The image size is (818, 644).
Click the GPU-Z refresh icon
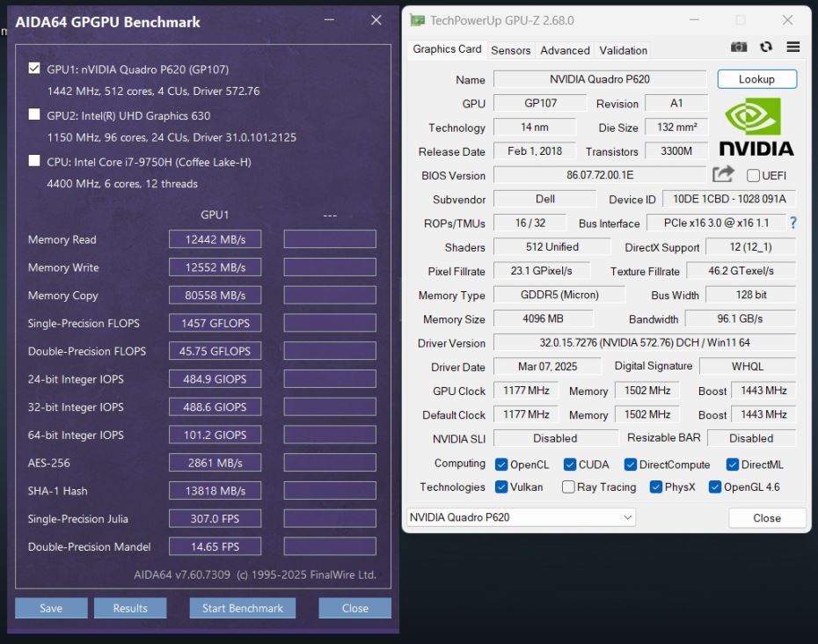point(766,48)
